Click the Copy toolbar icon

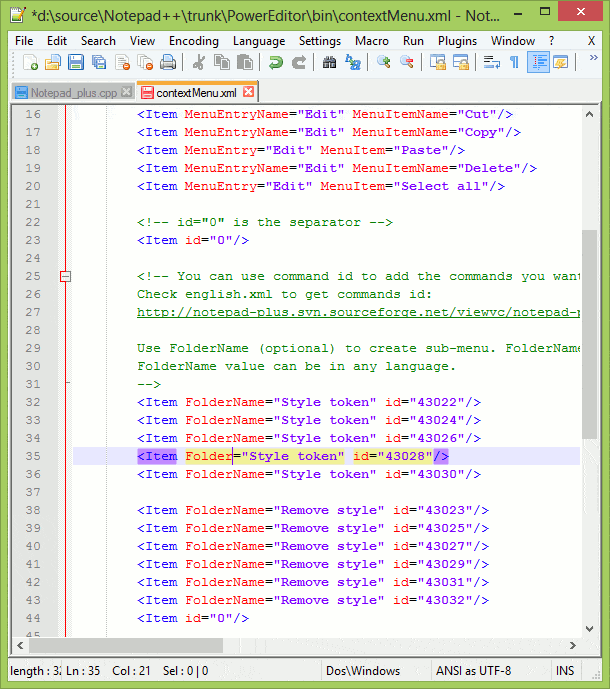click(x=222, y=62)
